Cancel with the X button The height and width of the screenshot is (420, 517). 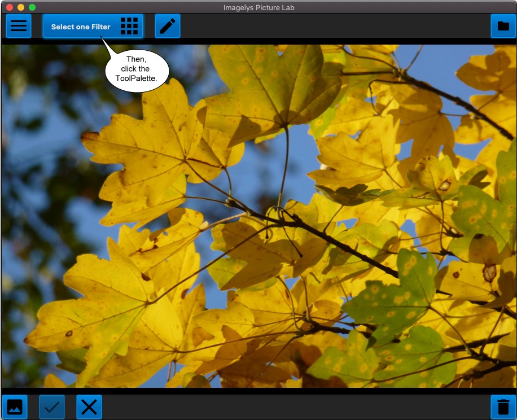click(89, 407)
